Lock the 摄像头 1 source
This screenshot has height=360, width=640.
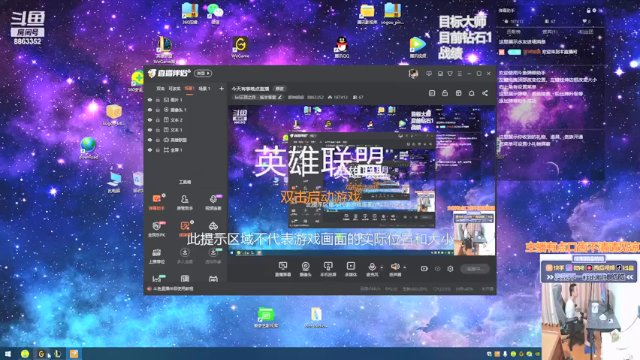pos(158,110)
